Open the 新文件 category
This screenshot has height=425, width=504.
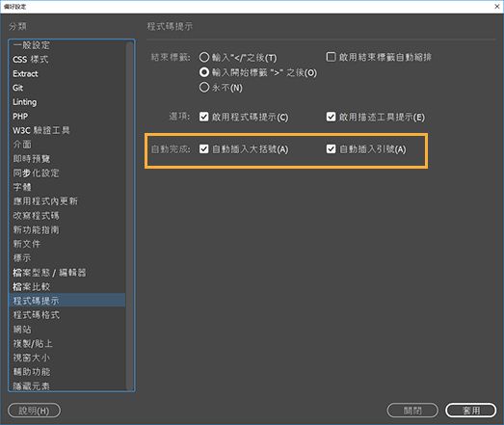67,244
